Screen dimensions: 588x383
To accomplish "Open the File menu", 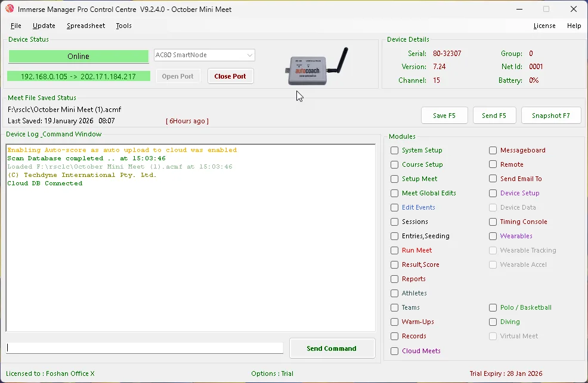I will [16, 26].
